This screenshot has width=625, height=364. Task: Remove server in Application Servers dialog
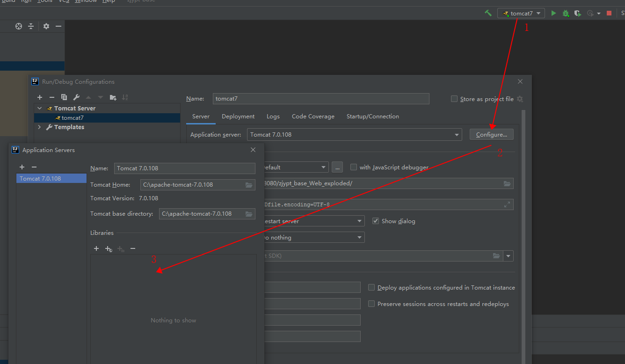[34, 167]
